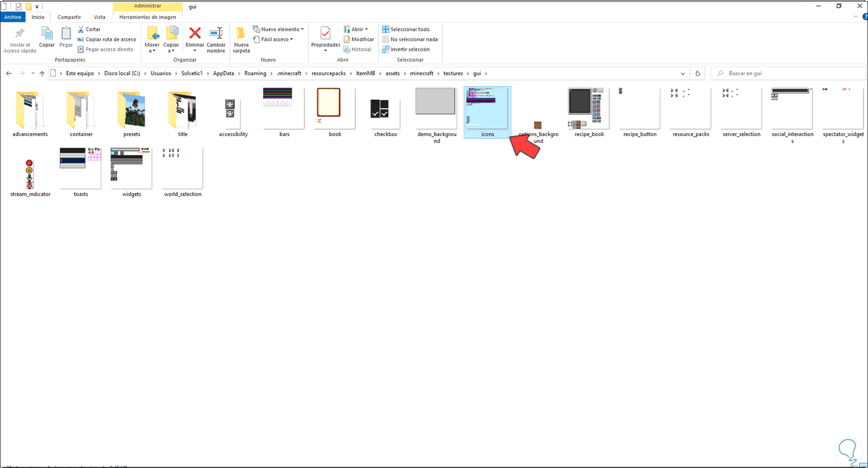Viewport: 868px width, 468px height.
Task: Go to the textures breadcrumb segment
Action: click(x=454, y=74)
